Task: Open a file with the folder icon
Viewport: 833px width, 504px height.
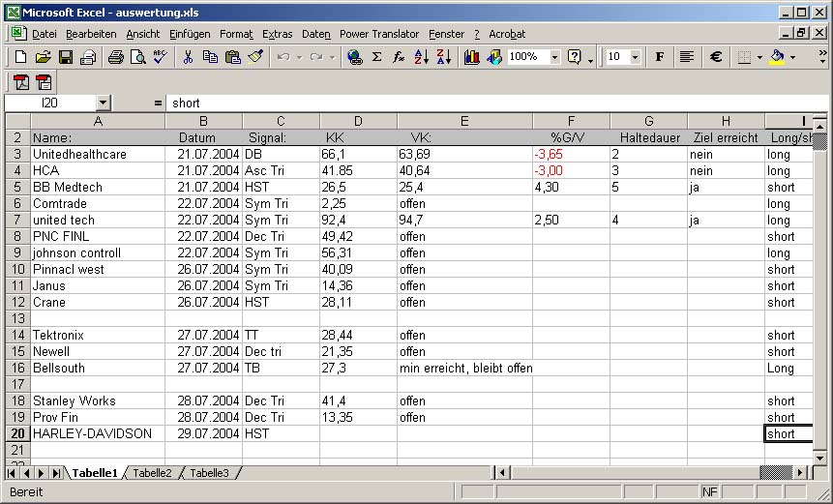Action: coord(43,57)
